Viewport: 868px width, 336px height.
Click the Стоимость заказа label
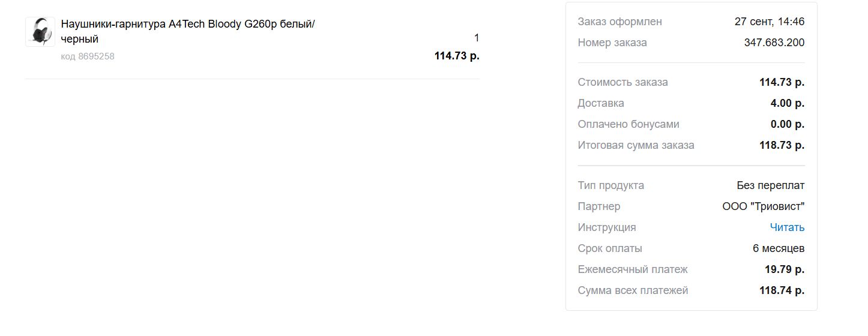click(x=622, y=82)
